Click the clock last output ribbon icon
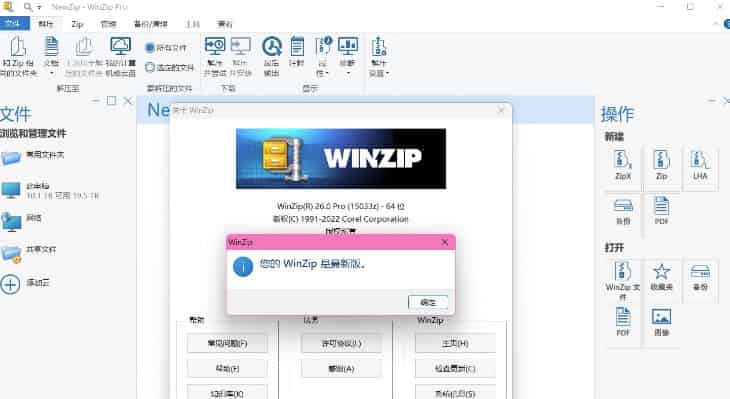The height and width of the screenshot is (399, 730). [x=271, y=47]
